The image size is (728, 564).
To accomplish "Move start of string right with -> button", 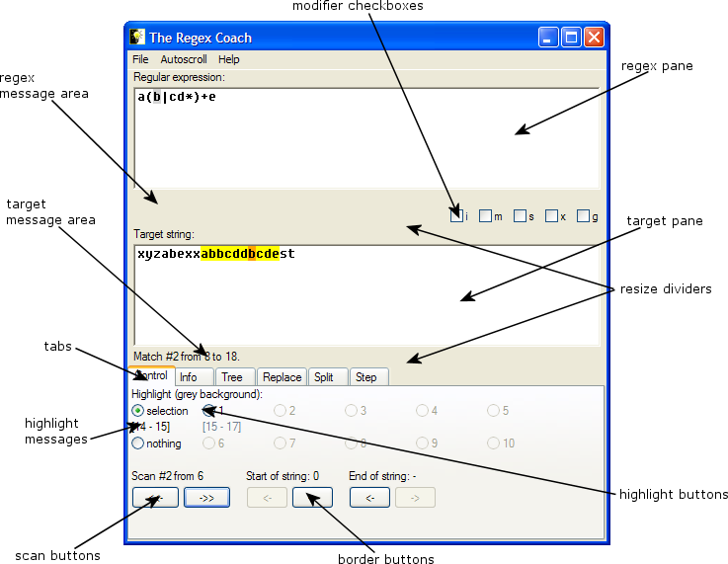I will (x=312, y=498).
